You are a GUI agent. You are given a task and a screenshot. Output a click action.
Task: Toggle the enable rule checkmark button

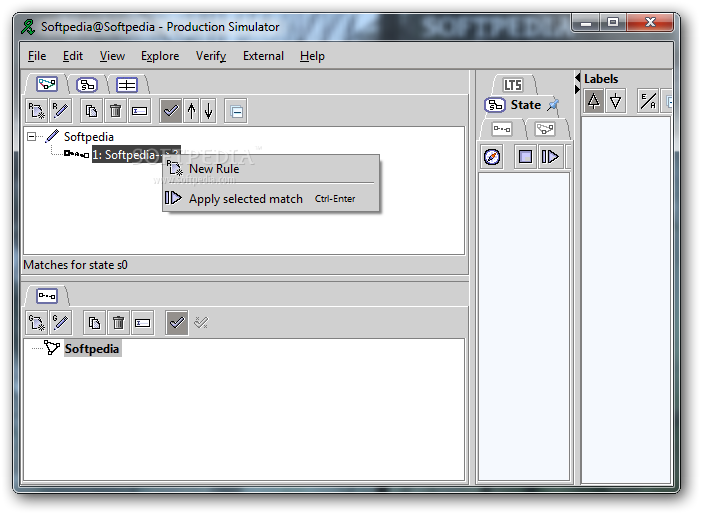coord(171,110)
